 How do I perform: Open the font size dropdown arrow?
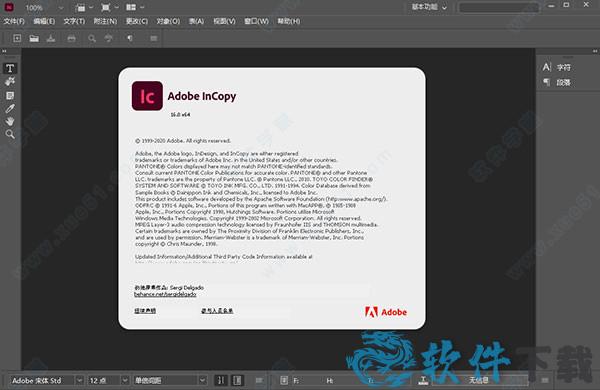(x=125, y=380)
